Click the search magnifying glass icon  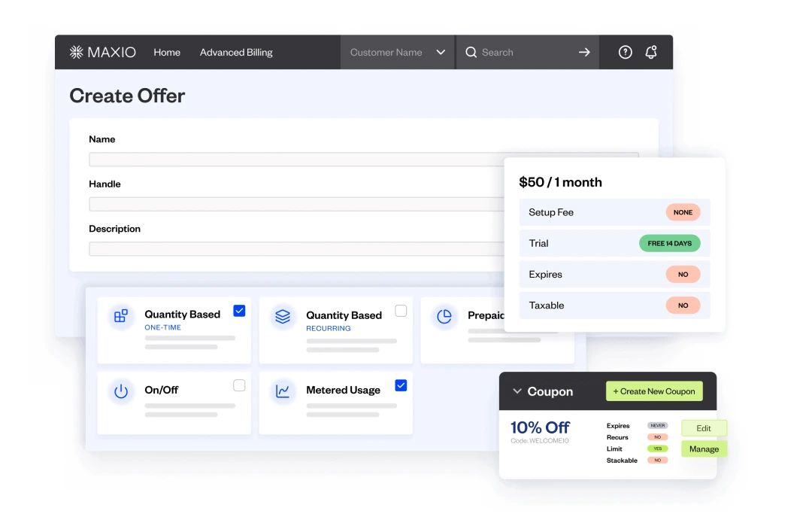(471, 52)
